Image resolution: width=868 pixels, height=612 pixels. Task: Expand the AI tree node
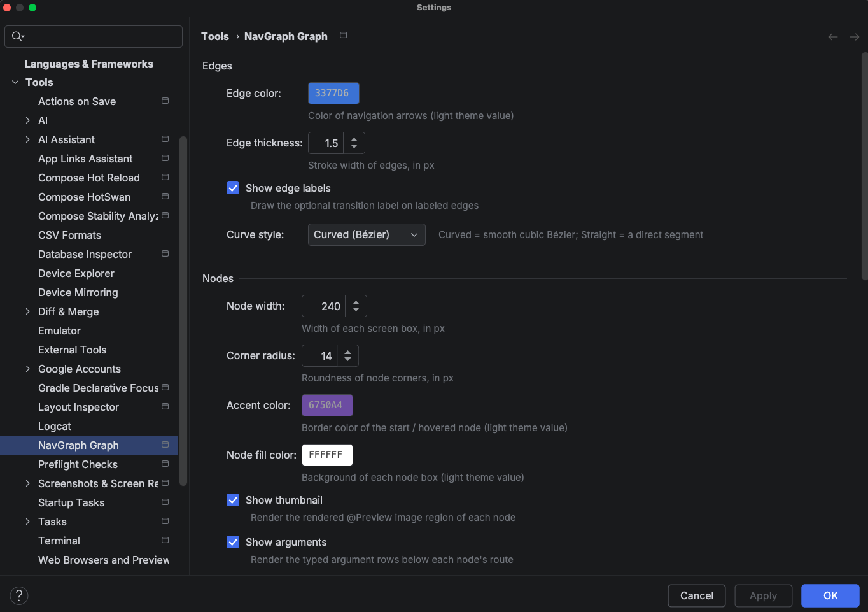[27, 120]
